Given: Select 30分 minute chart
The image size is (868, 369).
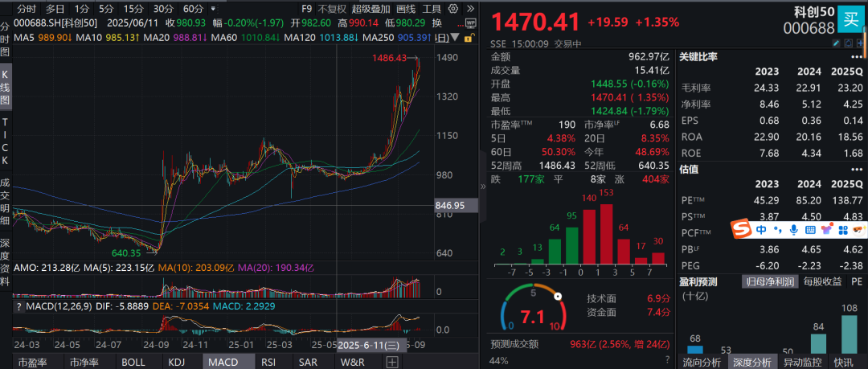Looking at the screenshot, I should 163,9.
